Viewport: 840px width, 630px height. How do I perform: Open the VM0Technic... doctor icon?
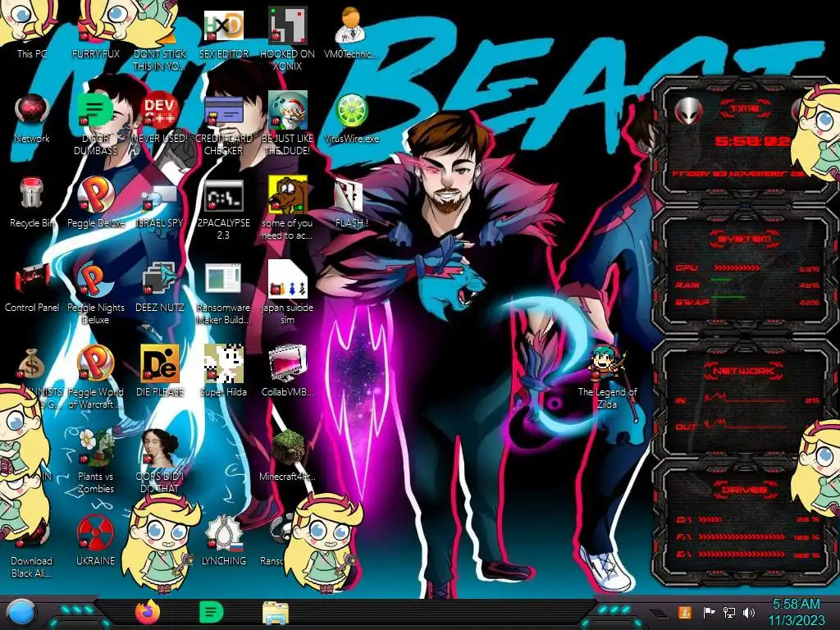coord(351,33)
